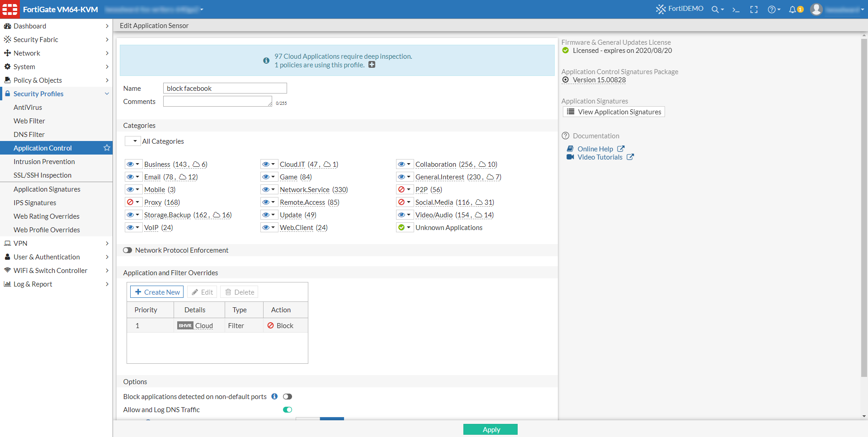Open the Storage.Backup category action dropdown
868x437 pixels.
tap(132, 215)
